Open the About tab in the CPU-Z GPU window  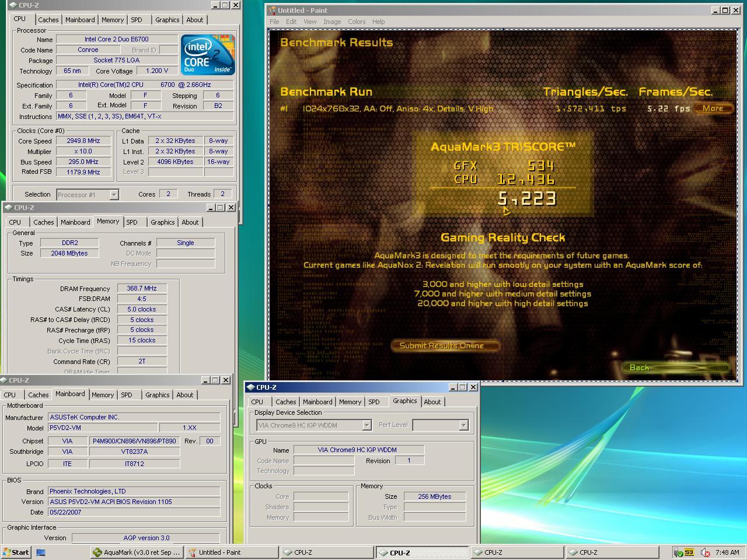(432, 402)
